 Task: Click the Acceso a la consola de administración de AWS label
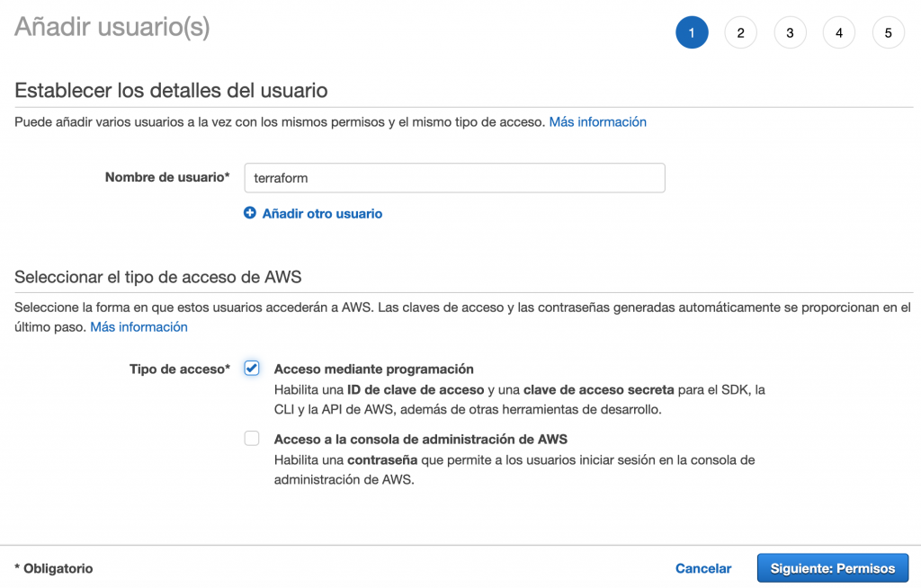coord(421,440)
